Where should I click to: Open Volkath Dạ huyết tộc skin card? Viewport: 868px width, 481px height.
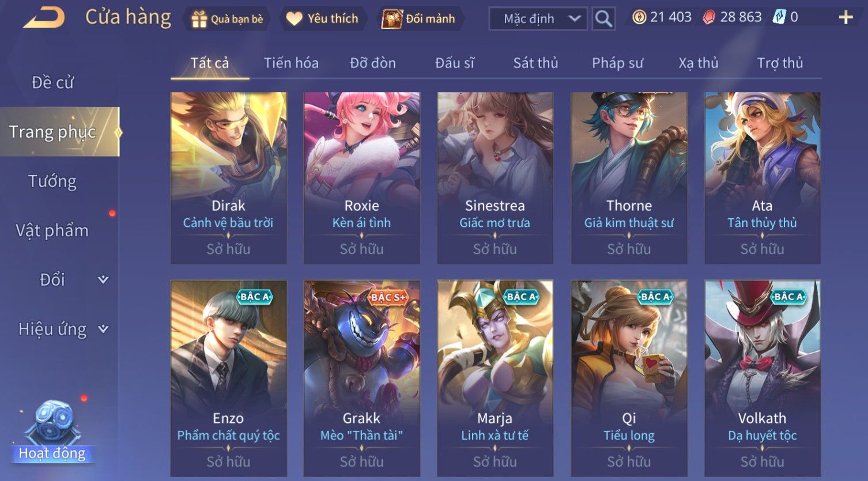(x=762, y=378)
